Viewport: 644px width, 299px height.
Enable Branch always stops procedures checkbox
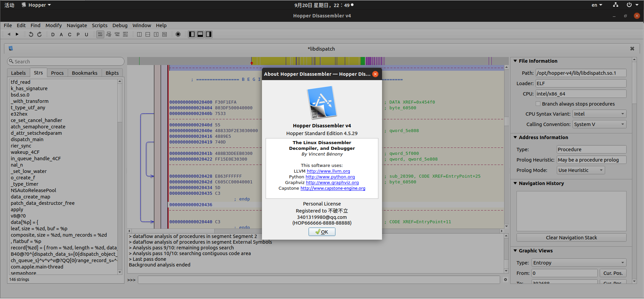[538, 104]
